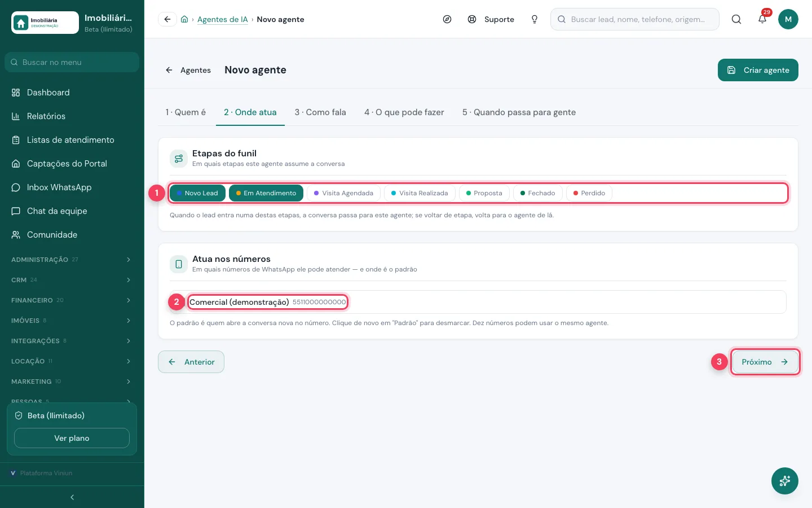Click the Próximo button

[x=765, y=362]
